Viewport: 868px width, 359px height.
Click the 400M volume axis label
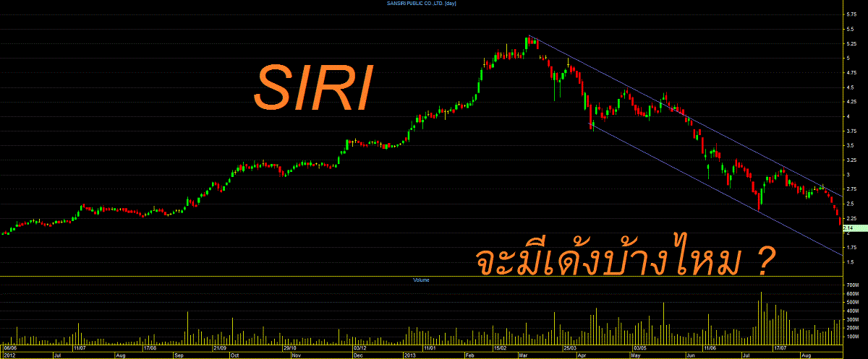pos(851,311)
